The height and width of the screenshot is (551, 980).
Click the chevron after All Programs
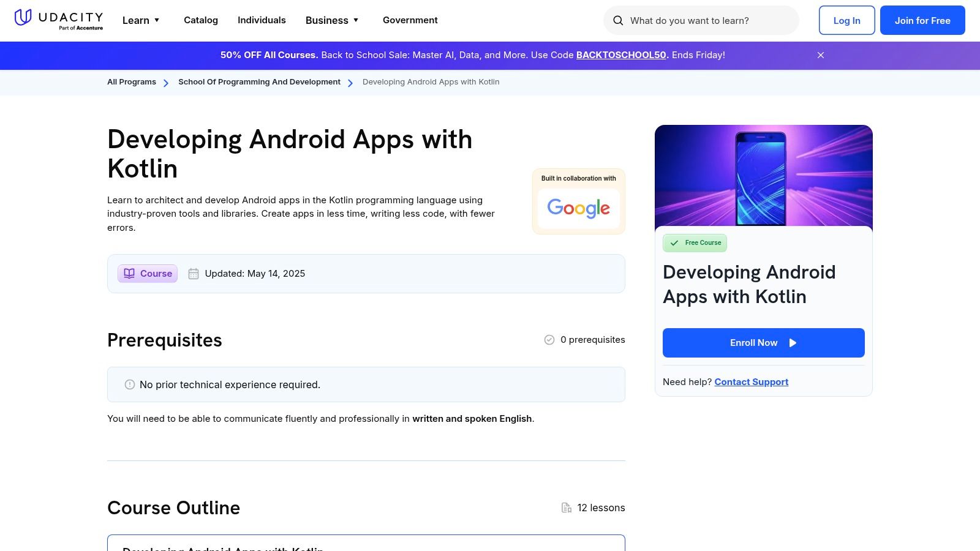pyautogui.click(x=166, y=83)
